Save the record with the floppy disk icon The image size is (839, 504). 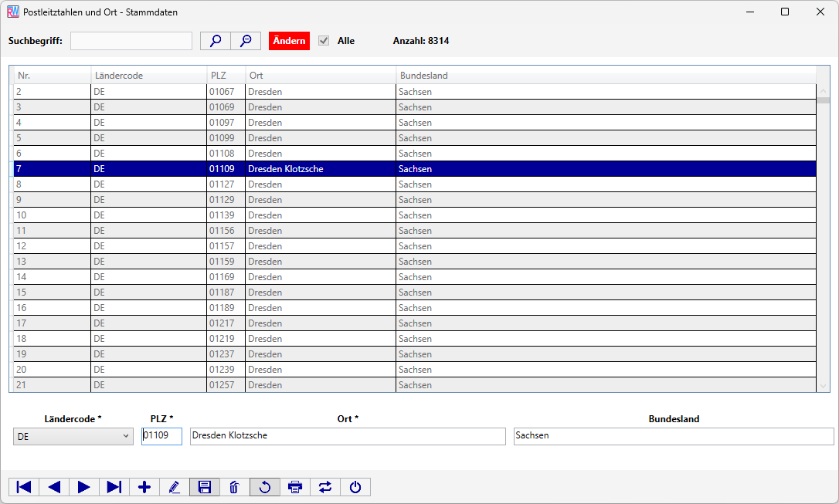pyautogui.click(x=205, y=487)
